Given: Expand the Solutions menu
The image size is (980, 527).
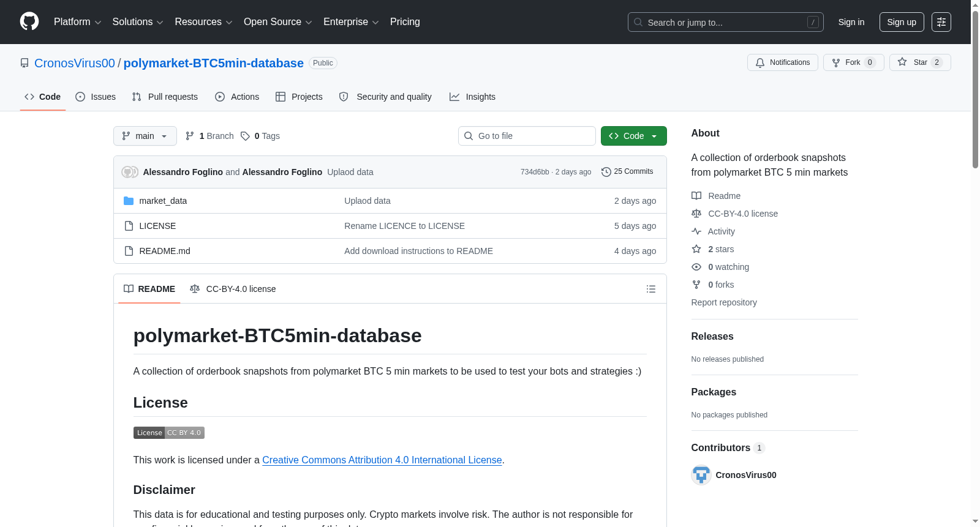Looking at the screenshot, I should tap(138, 22).
